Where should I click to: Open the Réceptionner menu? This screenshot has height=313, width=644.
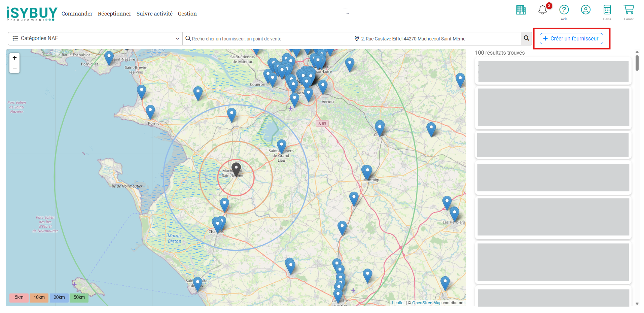(114, 14)
